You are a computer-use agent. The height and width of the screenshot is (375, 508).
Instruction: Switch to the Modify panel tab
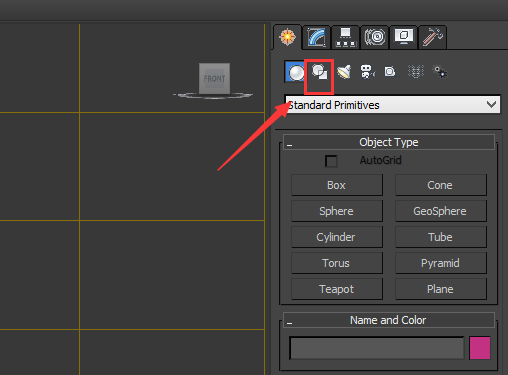(316, 37)
